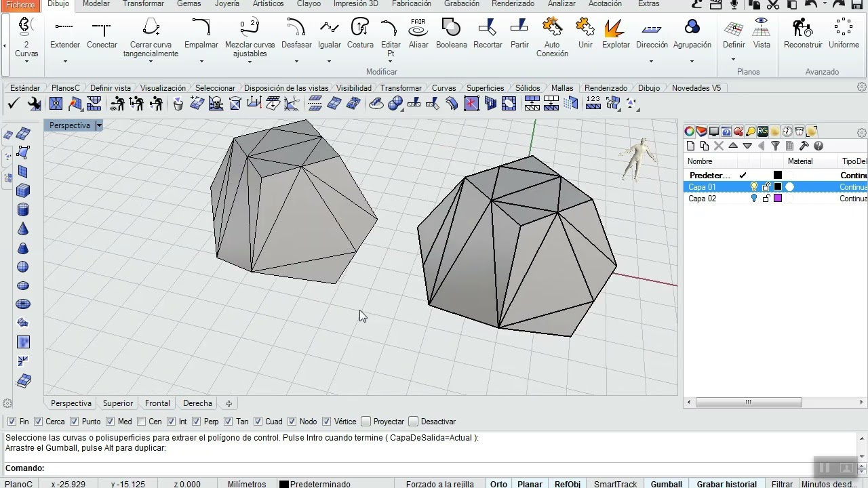Screen dimensions: 868x488
Task: Open layers panel help icon
Action: tap(818, 146)
